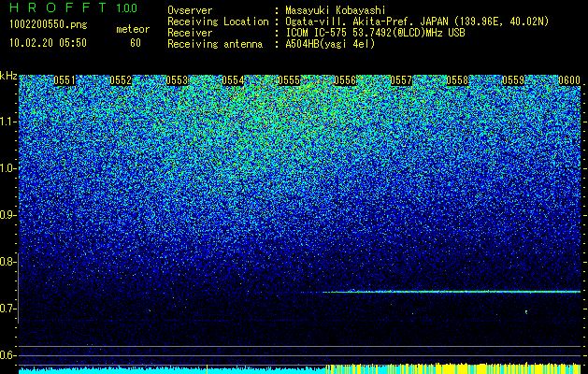Click the 0.6 frequency axis label
588x374 pixels.
pos(7,355)
